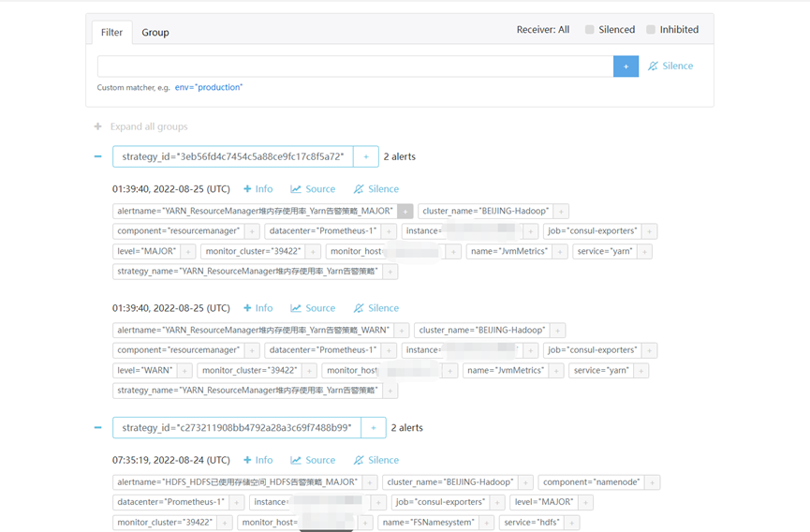Open Source for the YARN WARN alert
Screen dimensions: 810x532
coord(313,308)
